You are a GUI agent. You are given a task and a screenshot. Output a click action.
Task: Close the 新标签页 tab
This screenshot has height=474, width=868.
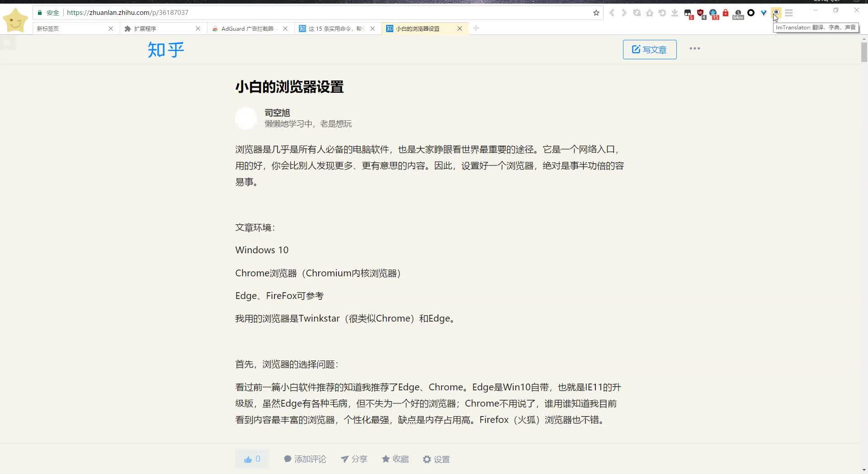pos(111,28)
